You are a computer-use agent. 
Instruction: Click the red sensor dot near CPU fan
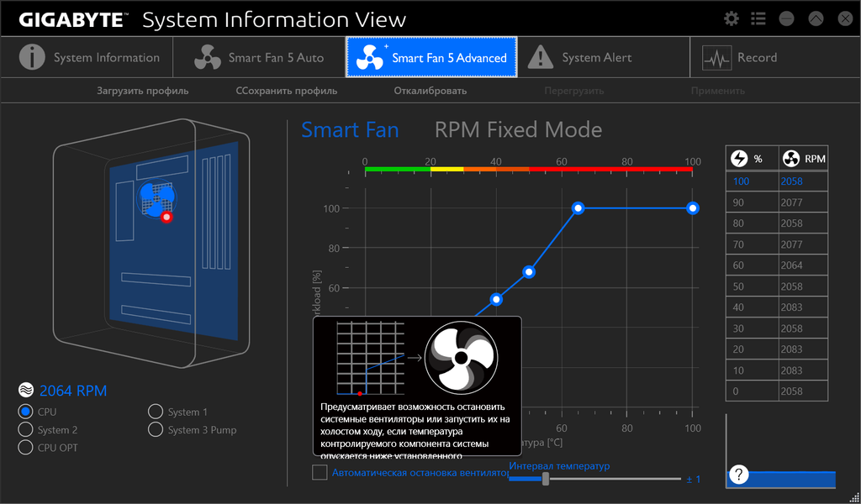pyautogui.click(x=166, y=218)
